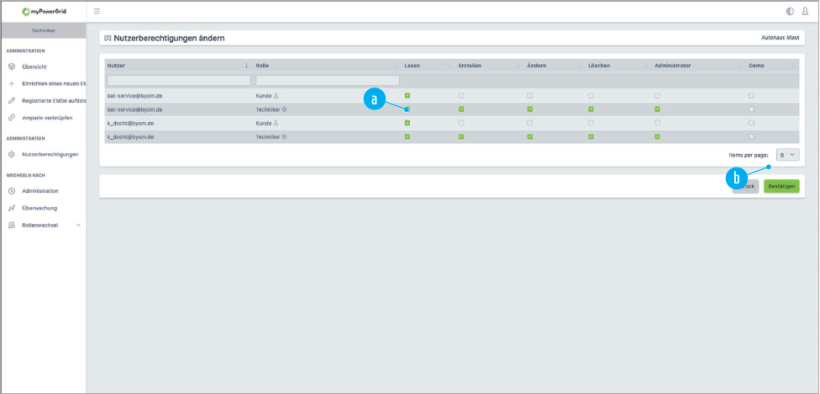
Task: Open the user profile icon
Action: point(805,12)
